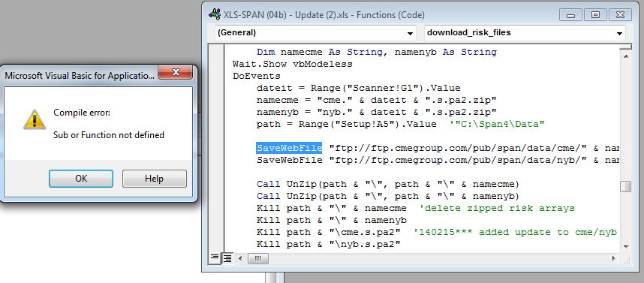Click Help in the compile error dialog

[x=155, y=178]
